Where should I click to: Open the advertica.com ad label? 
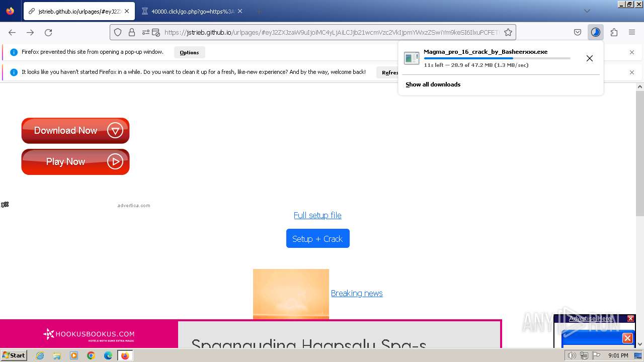[x=134, y=206]
